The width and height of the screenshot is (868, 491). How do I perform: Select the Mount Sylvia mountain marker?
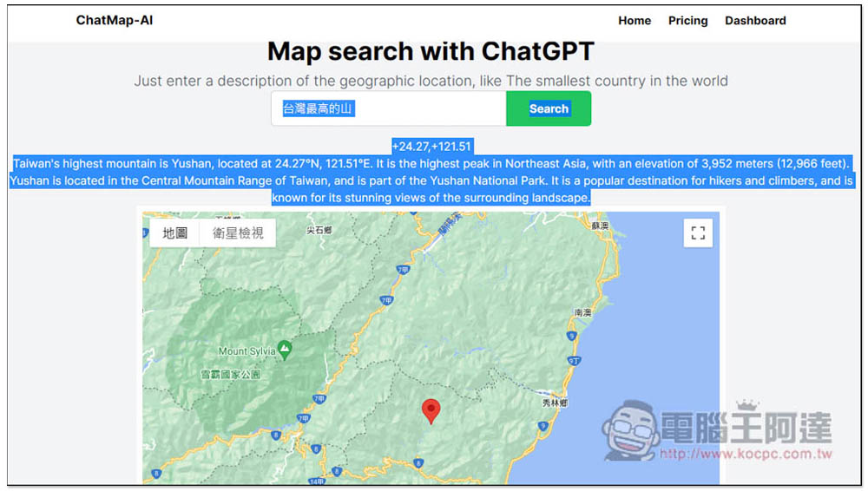(285, 350)
